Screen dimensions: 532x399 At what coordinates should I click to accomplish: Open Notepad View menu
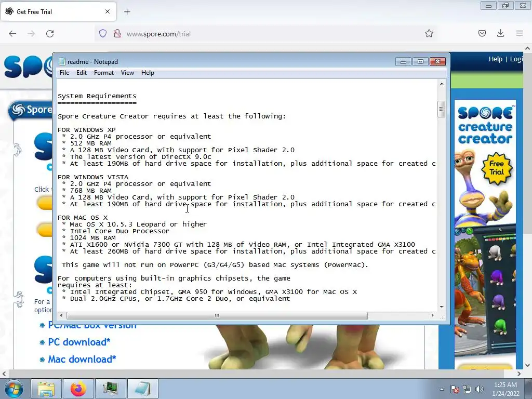pyautogui.click(x=128, y=73)
